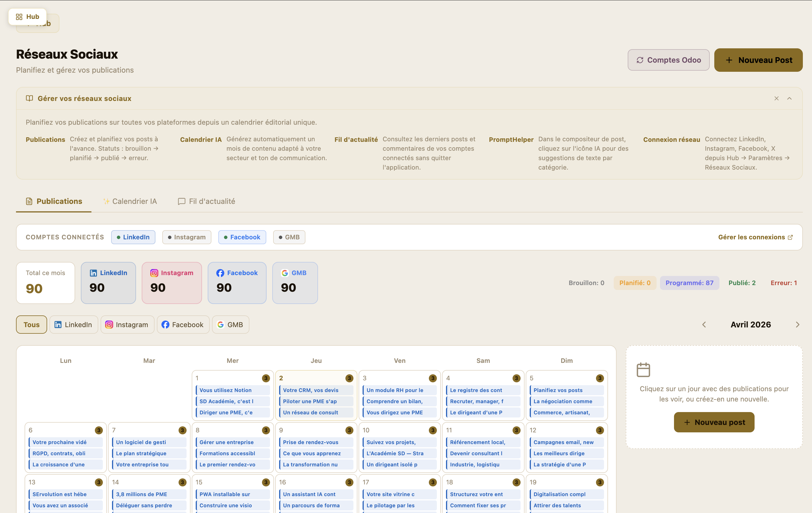Toggle the Facebook connected account chip

[242, 237]
